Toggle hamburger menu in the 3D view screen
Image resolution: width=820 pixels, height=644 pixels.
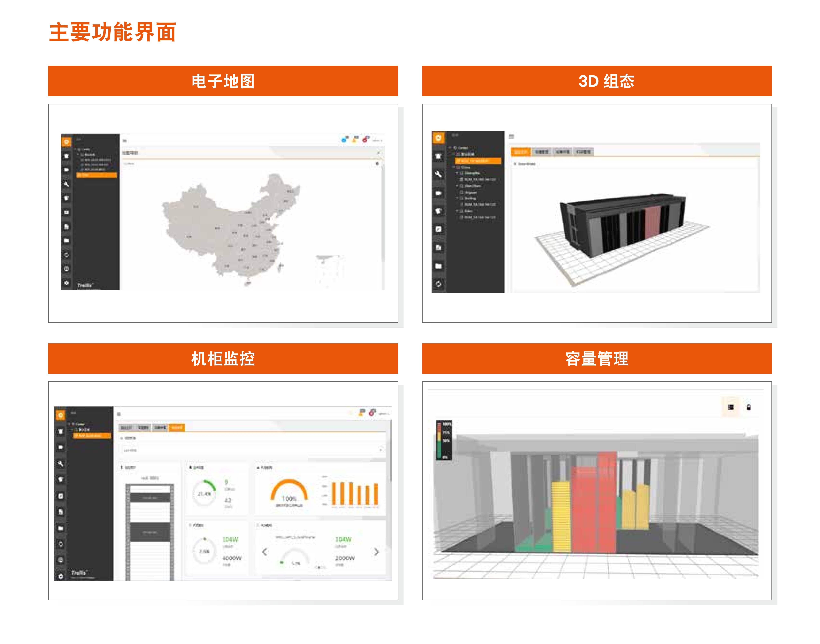[511, 136]
